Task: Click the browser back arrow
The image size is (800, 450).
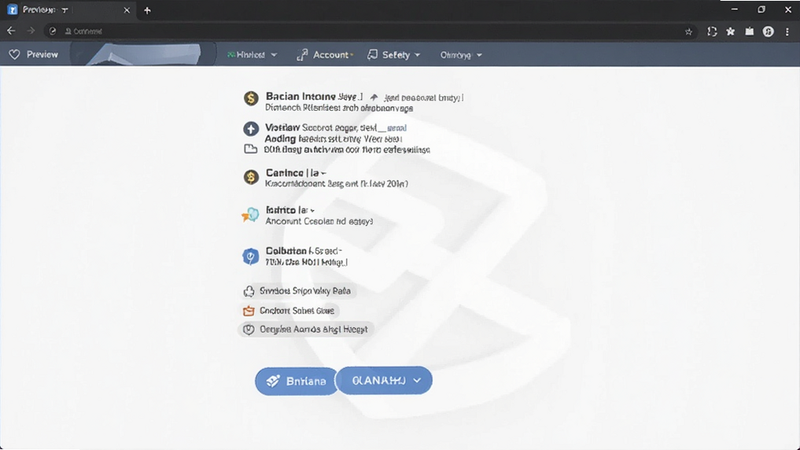Action: 11,31
